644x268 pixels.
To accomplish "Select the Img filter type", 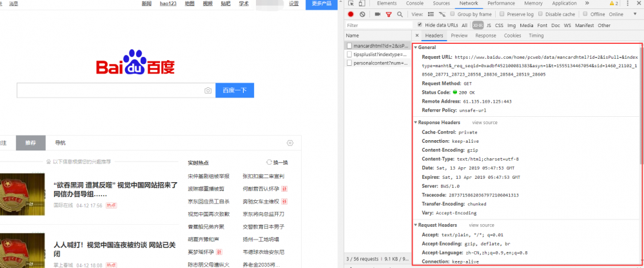I will point(511,25).
